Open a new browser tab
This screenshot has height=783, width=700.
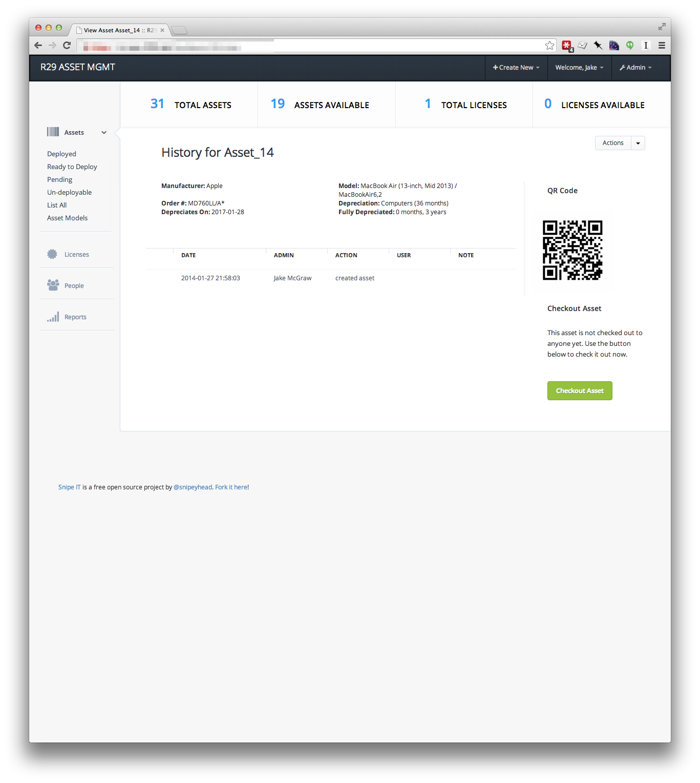click(x=179, y=30)
